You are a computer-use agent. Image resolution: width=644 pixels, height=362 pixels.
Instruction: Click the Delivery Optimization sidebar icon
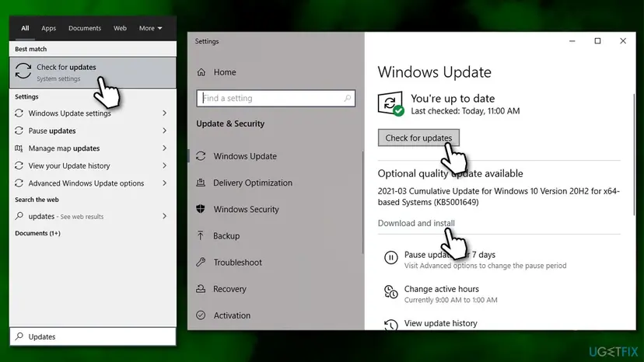point(201,183)
